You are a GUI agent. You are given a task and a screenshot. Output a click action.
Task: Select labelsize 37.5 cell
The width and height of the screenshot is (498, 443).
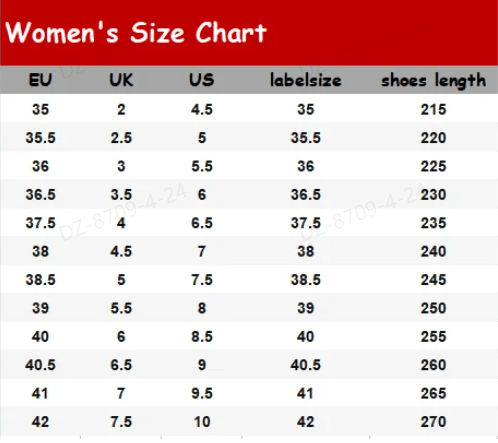tap(306, 223)
